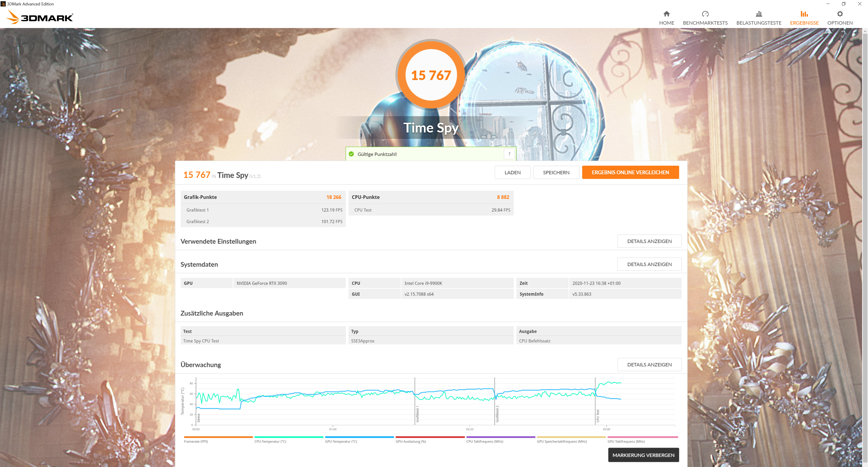The height and width of the screenshot is (467, 868).
Task: Expand Systemdaten details
Action: (x=649, y=264)
